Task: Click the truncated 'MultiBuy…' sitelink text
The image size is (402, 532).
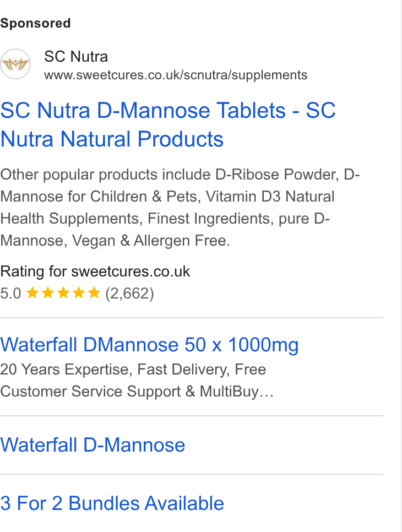Action: [236, 391]
